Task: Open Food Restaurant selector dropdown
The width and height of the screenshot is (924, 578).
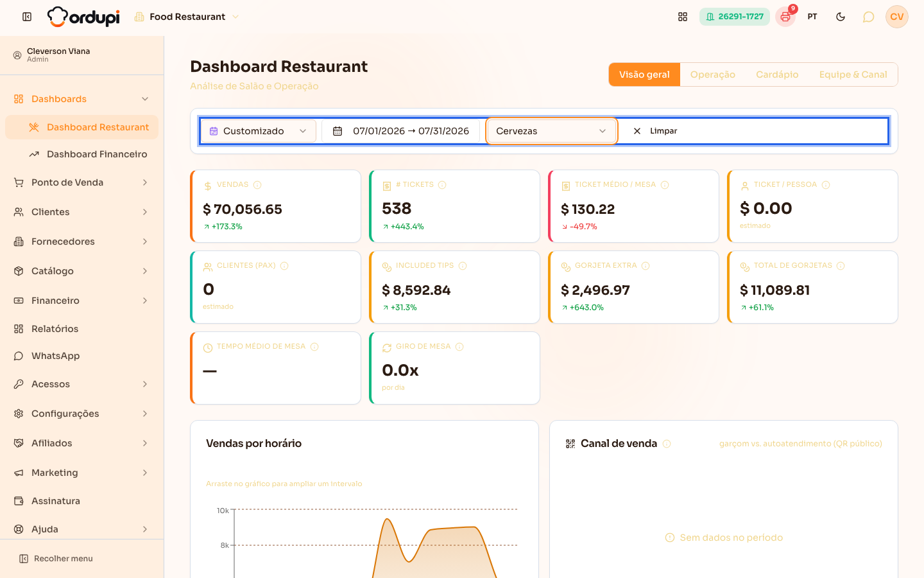Action: point(187,17)
